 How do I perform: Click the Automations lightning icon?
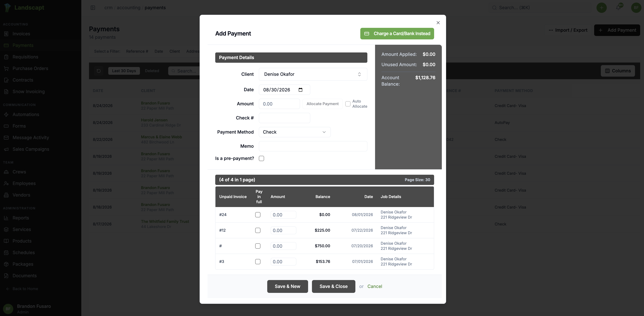6,115
